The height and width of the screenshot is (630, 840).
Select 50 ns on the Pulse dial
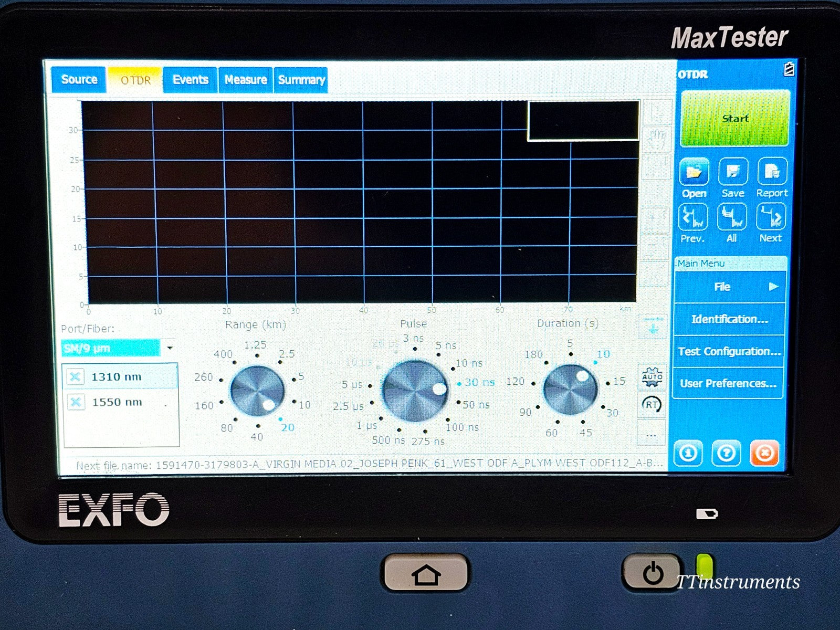click(x=476, y=405)
